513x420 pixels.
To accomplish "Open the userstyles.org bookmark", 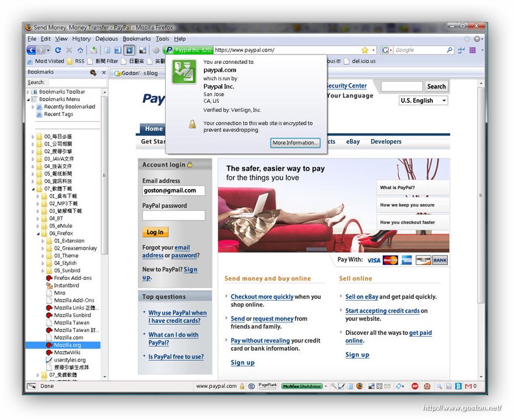I will 70,360.
